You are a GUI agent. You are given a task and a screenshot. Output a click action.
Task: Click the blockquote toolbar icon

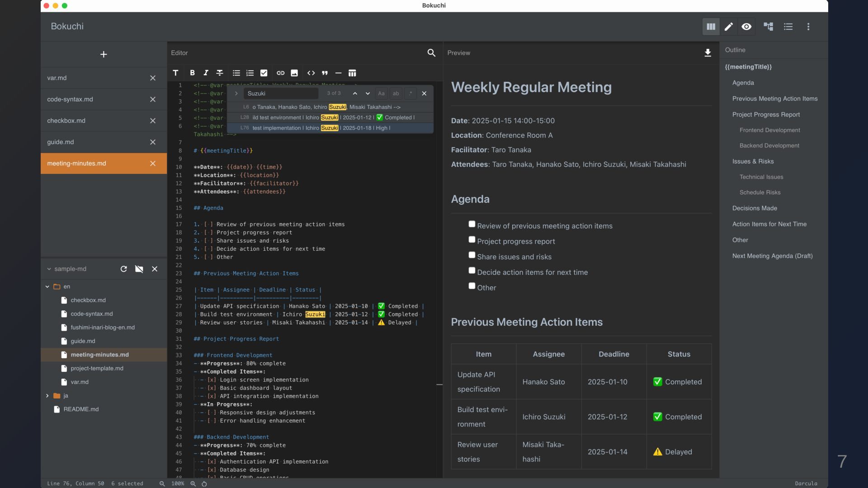(x=325, y=73)
